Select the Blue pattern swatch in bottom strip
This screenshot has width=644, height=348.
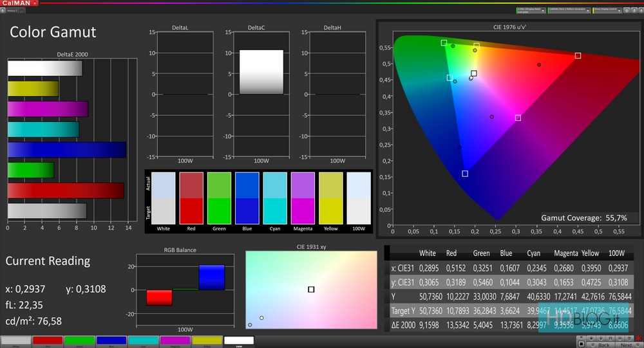point(111,340)
